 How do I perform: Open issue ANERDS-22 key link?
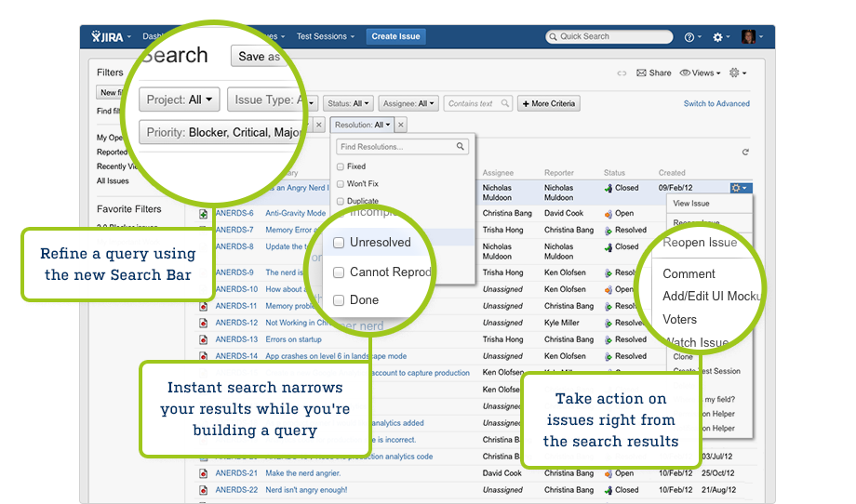pos(235,490)
